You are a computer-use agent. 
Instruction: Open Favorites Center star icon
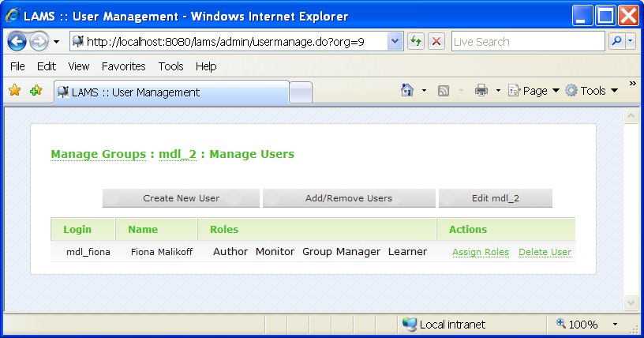pyautogui.click(x=14, y=91)
